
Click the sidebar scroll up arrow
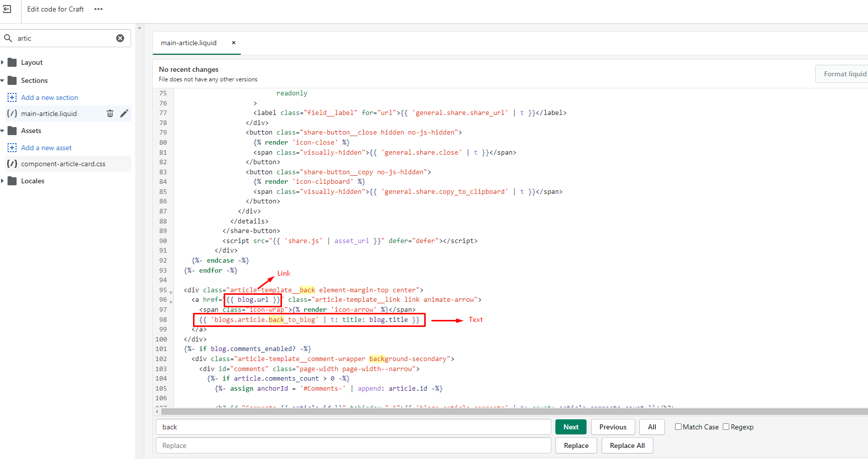pos(140,28)
